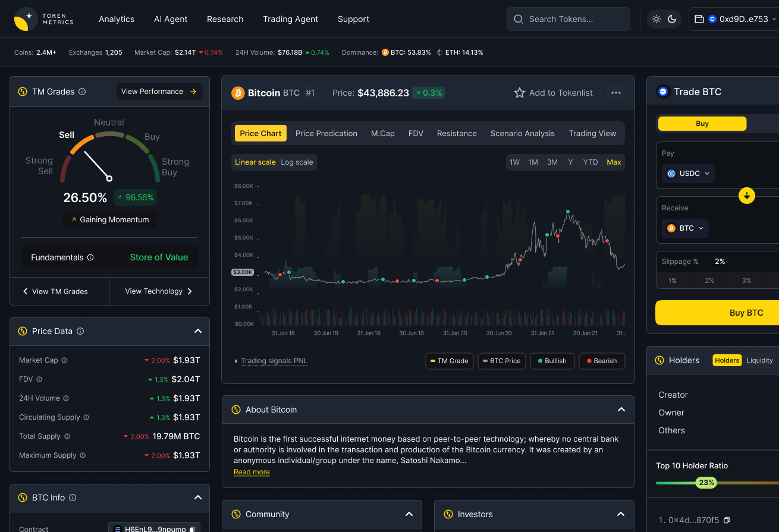Toggle the BTC Price legend
This screenshot has width=779, height=532.
pyautogui.click(x=502, y=361)
